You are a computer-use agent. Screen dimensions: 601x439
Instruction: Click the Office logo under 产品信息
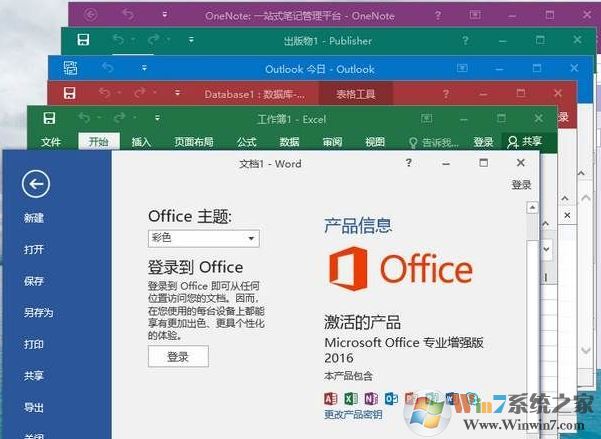(x=401, y=269)
